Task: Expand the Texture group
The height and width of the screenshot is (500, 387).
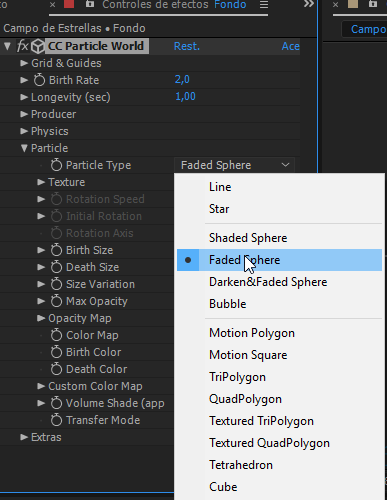Action: pos(41,182)
